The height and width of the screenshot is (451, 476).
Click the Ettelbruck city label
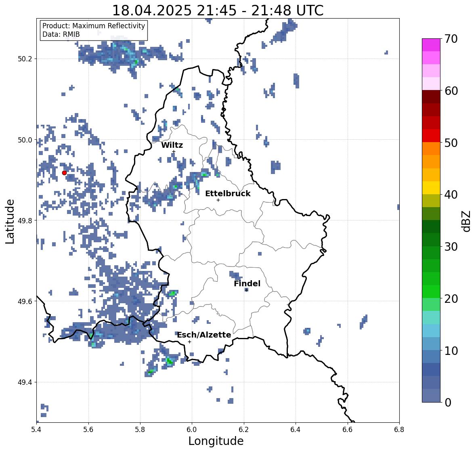pos(228,194)
